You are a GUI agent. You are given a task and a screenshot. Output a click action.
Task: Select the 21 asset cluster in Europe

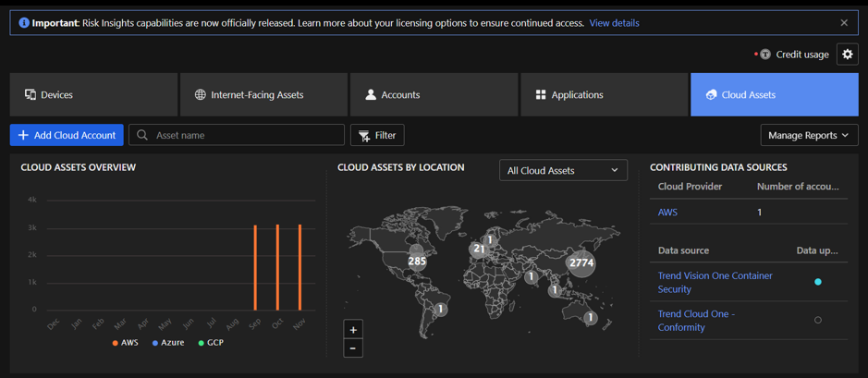(x=478, y=249)
